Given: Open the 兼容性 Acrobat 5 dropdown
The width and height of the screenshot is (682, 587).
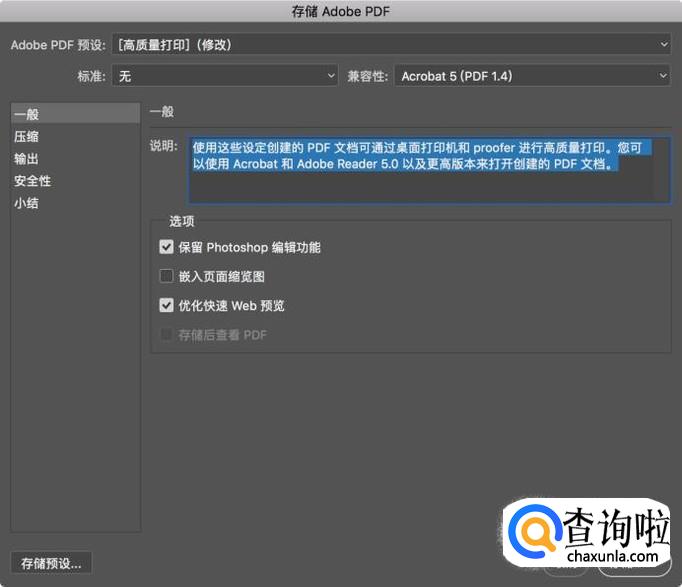Looking at the screenshot, I should 532,76.
